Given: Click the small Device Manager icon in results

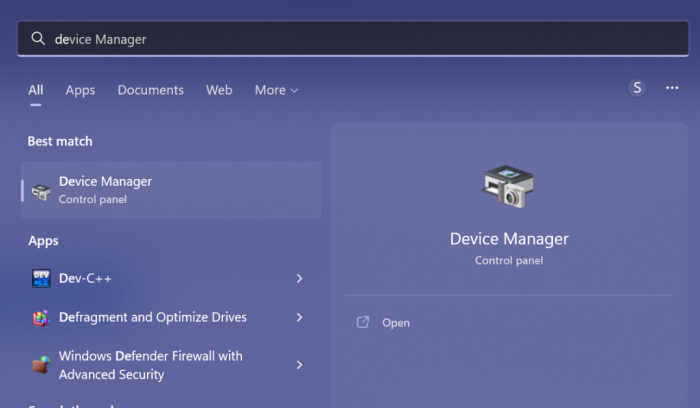Looking at the screenshot, I should point(41,192).
